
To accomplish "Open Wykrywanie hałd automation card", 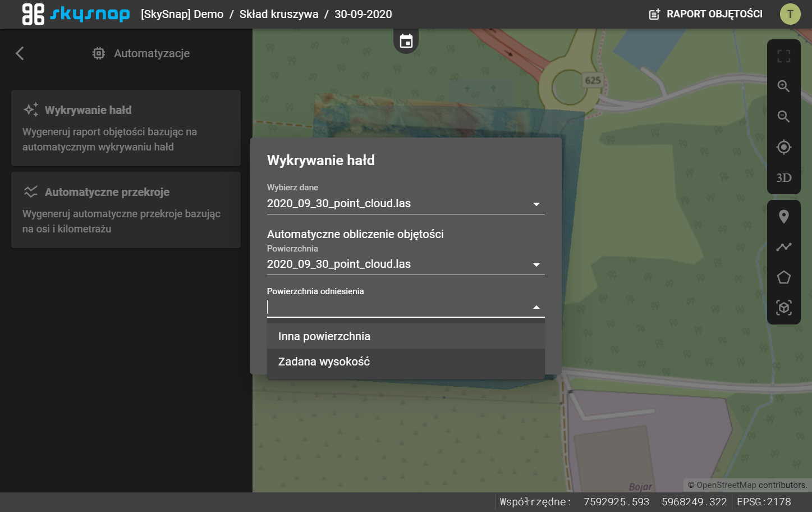I will 126,128.
